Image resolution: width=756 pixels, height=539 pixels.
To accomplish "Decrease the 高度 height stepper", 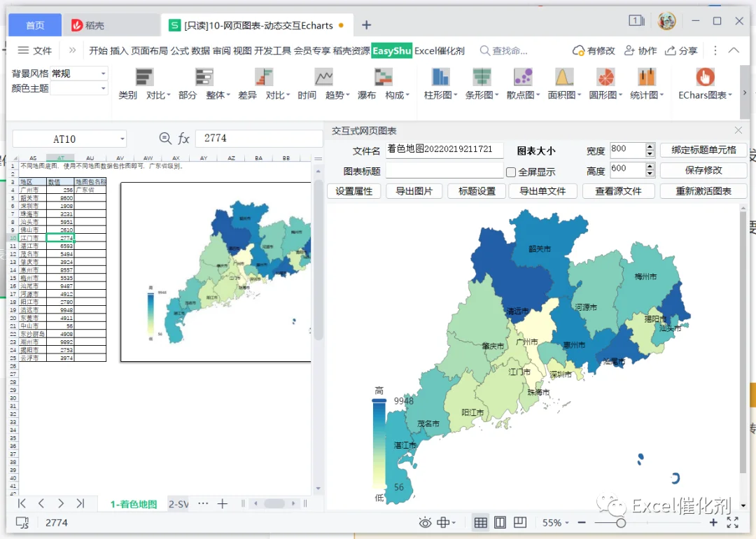I will click(x=650, y=173).
